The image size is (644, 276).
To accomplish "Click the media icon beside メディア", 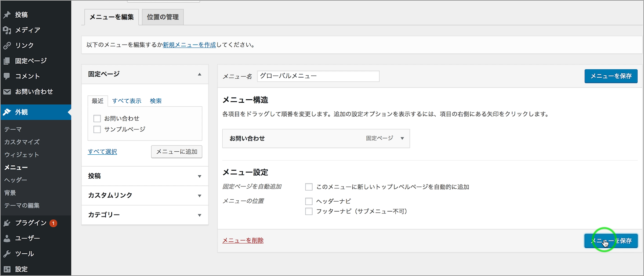I will click(7, 30).
